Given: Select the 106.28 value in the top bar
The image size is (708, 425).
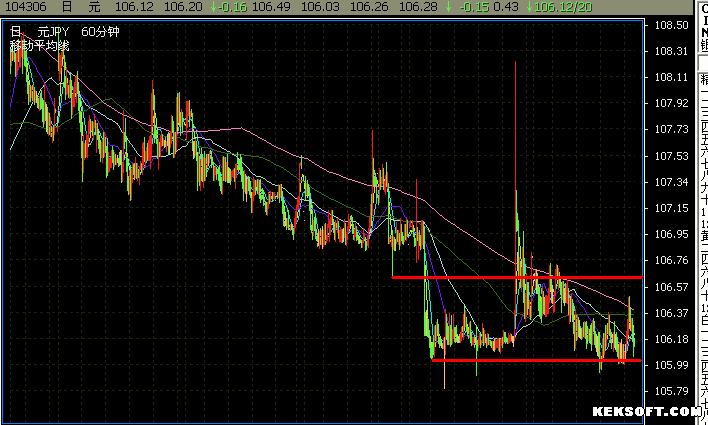Looking at the screenshot, I should coord(418,7).
